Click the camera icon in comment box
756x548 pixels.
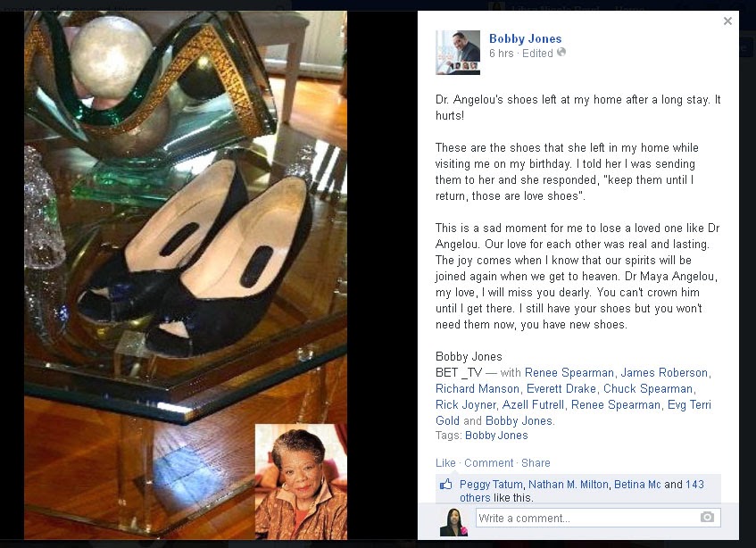coord(707,517)
